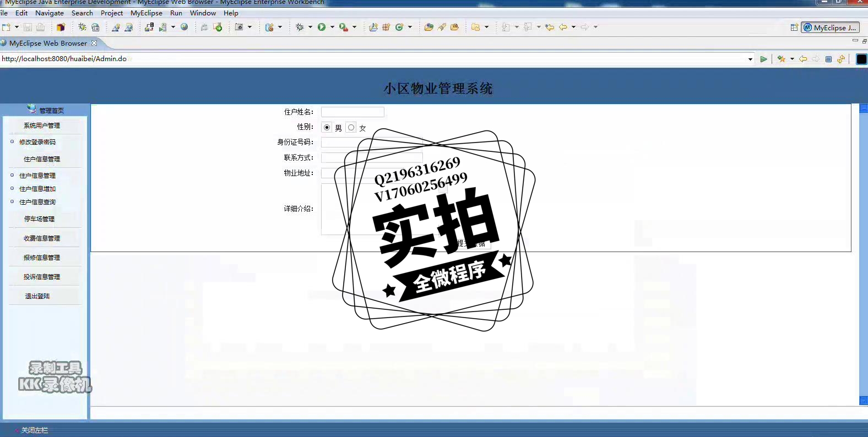The width and height of the screenshot is (868, 437).
Task: Click the black square icon in browser bar
Action: [861, 59]
